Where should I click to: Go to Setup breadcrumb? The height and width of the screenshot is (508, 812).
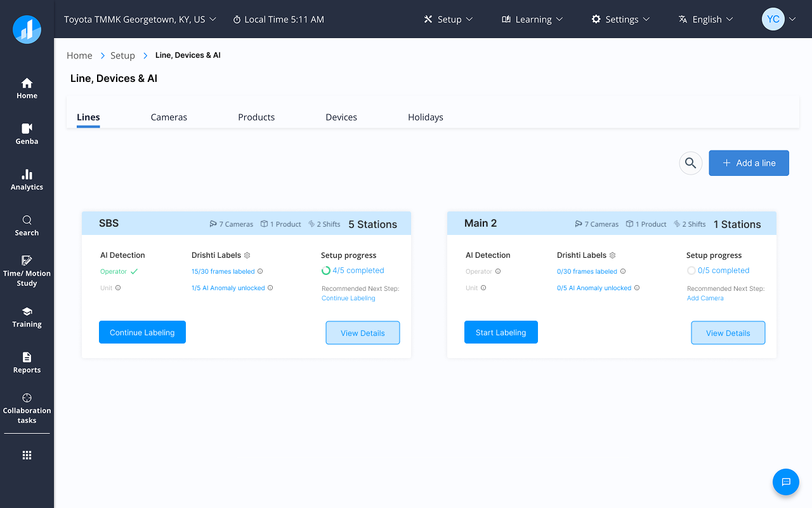pyautogui.click(x=122, y=55)
